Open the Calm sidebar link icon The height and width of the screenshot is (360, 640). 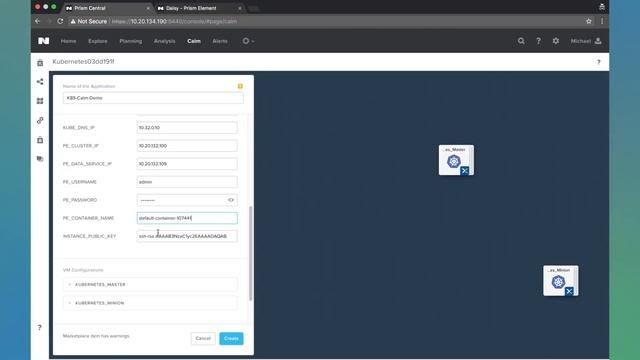pyautogui.click(x=40, y=120)
